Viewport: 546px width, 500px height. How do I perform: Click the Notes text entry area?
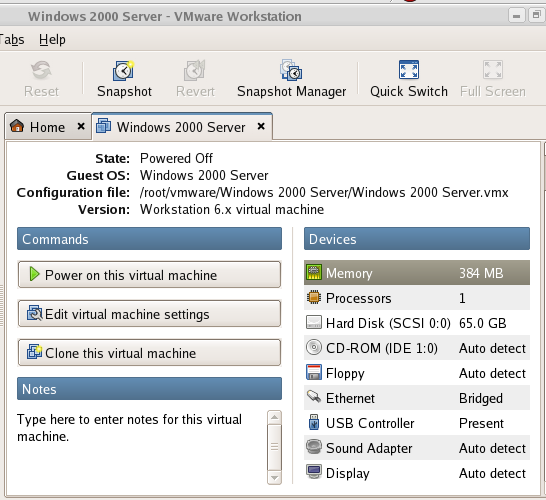(x=141, y=447)
